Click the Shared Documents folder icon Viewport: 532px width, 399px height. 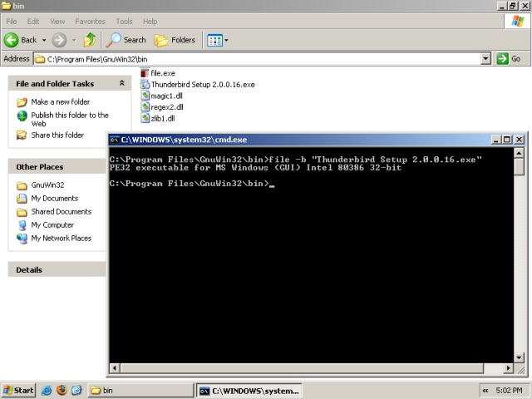tap(22, 212)
